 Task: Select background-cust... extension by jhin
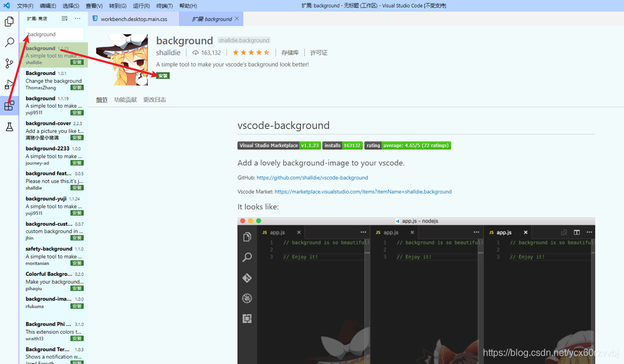tap(54, 230)
